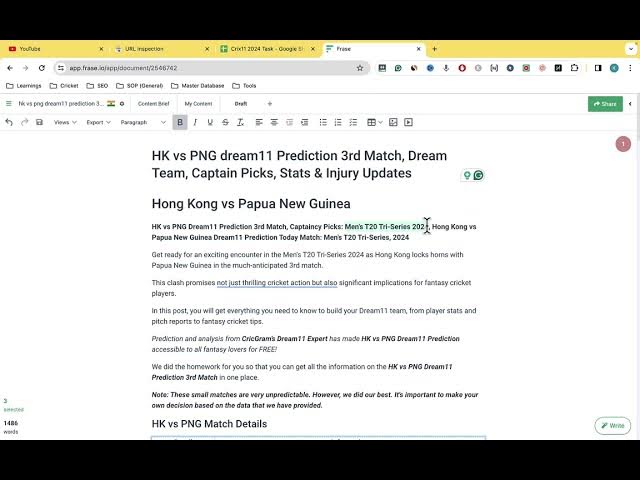This screenshot has height=480, width=640.
Task: Insert an image using the toolbar icon
Action: pos(393,122)
